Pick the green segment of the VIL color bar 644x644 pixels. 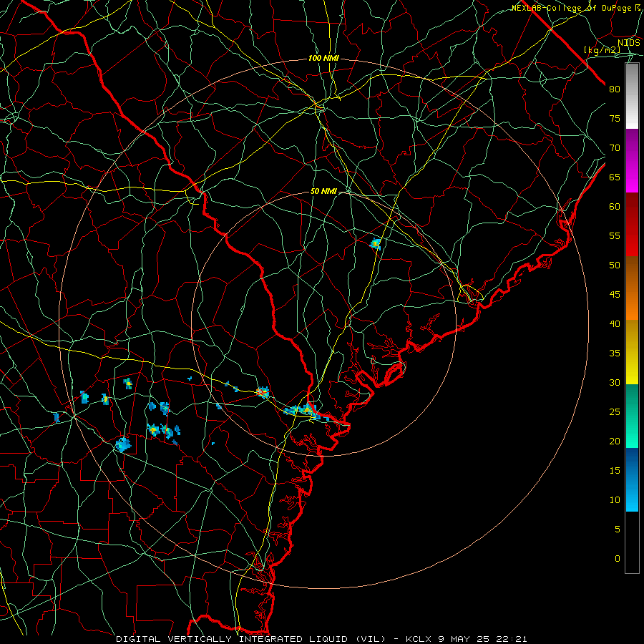pyautogui.click(x=632, y=416)
